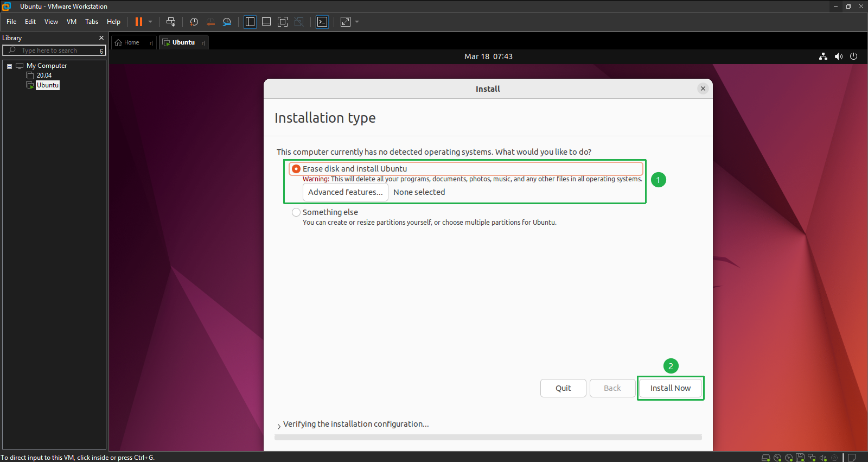Close the Install dialog

point(703,88)
